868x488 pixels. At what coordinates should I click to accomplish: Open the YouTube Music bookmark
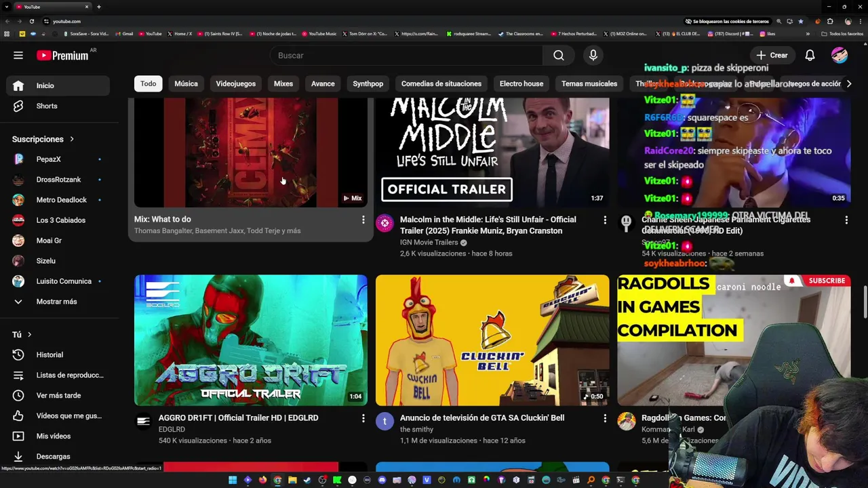pyautogui.click(x=319, y=33)
